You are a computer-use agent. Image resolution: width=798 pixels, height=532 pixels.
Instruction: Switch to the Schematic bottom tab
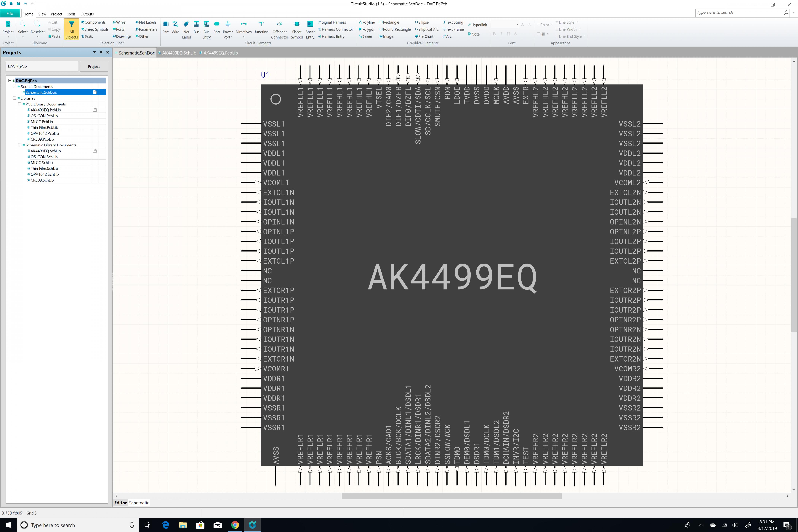coord(139,503)
